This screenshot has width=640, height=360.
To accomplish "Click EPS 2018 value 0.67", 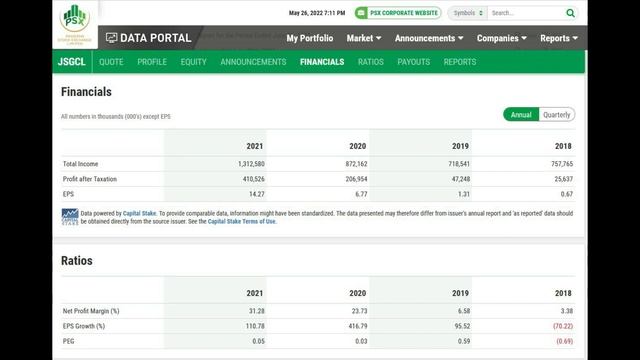I will [x=567, y=194].
